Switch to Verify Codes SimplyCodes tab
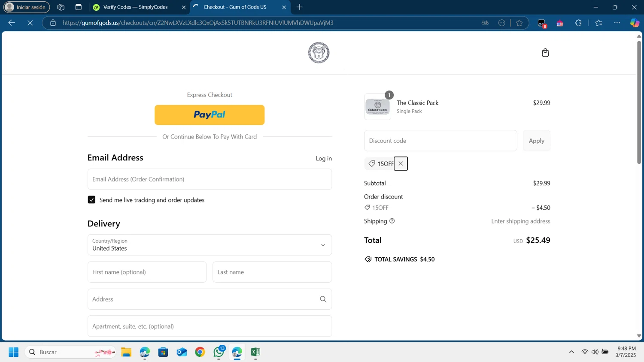 click(136, 7)
